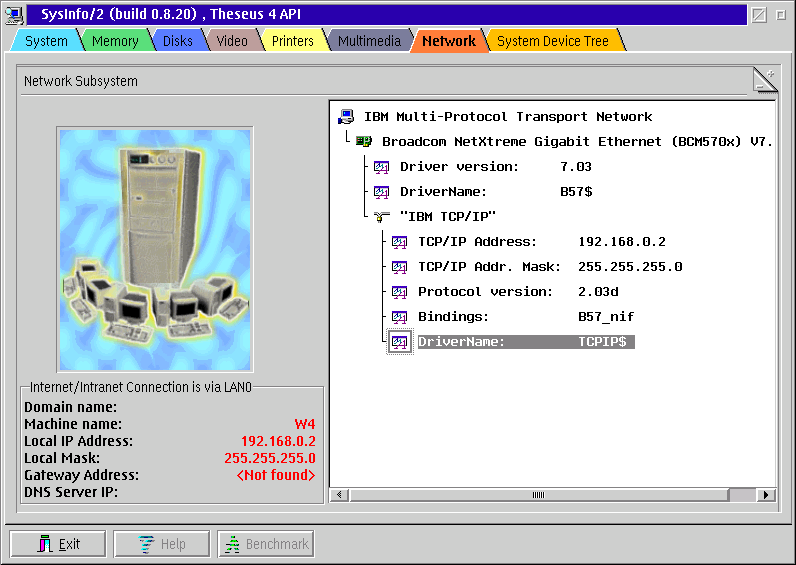The height and width of the screenshot is (565, 796).
Task: Open the Multimedia tab
Action: pyautogui.click(x=369, y=41)
